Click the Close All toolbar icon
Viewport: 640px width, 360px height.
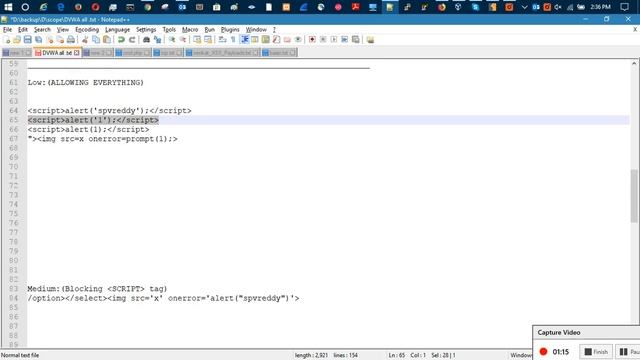point(60,40)
